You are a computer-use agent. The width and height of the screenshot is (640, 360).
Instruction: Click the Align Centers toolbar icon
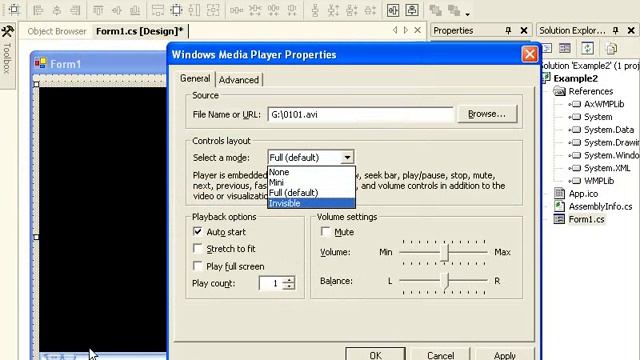(x=57, y=10)
